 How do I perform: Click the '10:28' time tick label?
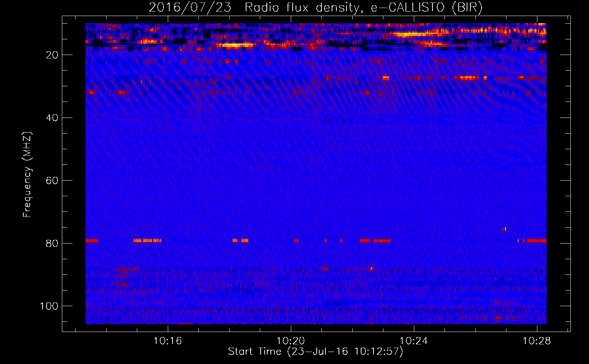537,341
